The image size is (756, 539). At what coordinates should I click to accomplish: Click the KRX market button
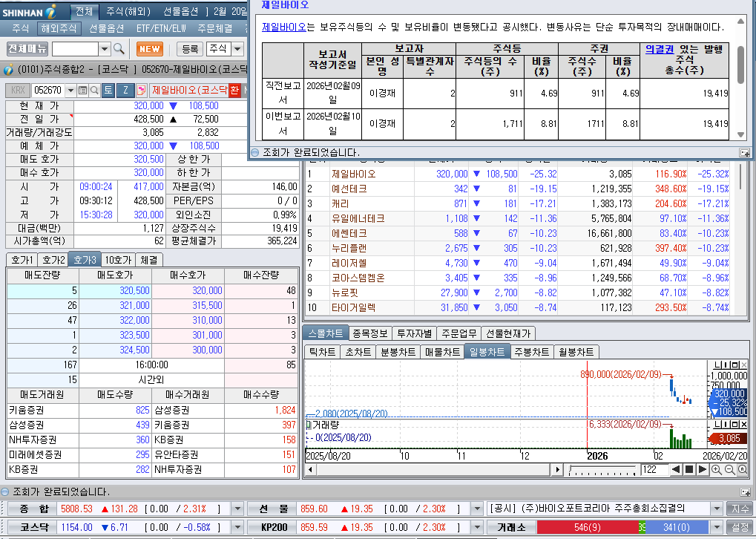18,91
